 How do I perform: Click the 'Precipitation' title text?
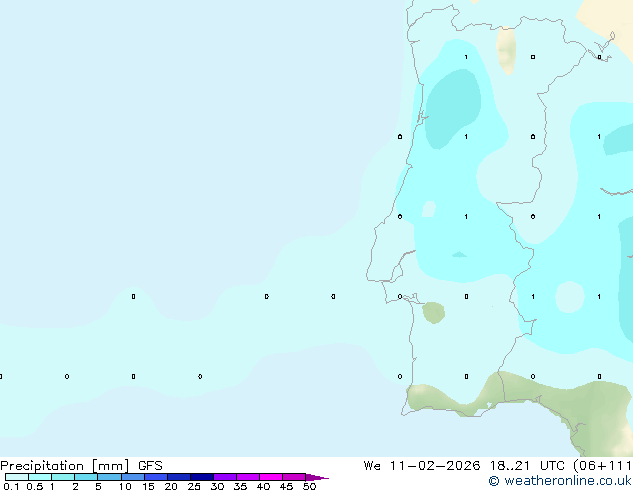[x=42, y=466]
